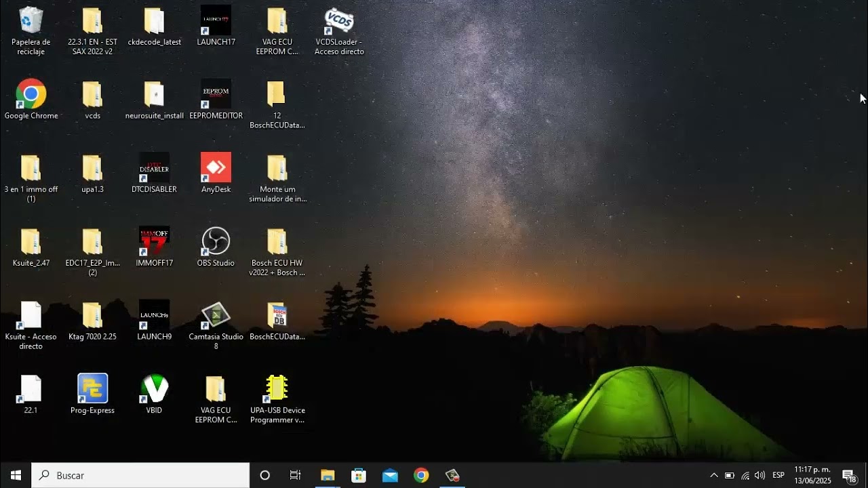This screenshot has width=868, height=488.
Task: Check the battery status icon
Action: (x=730, y=475)
